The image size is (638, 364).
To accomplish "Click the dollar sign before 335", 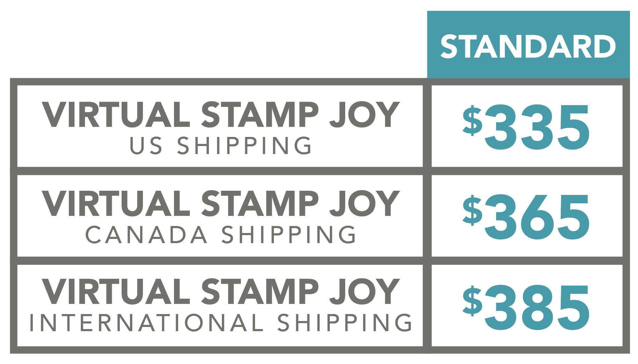I will pyautogui.click(x=472, y=121).
